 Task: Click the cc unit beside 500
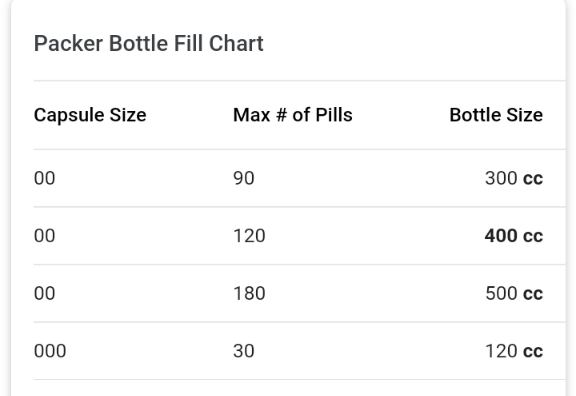(x=533, y=294)
